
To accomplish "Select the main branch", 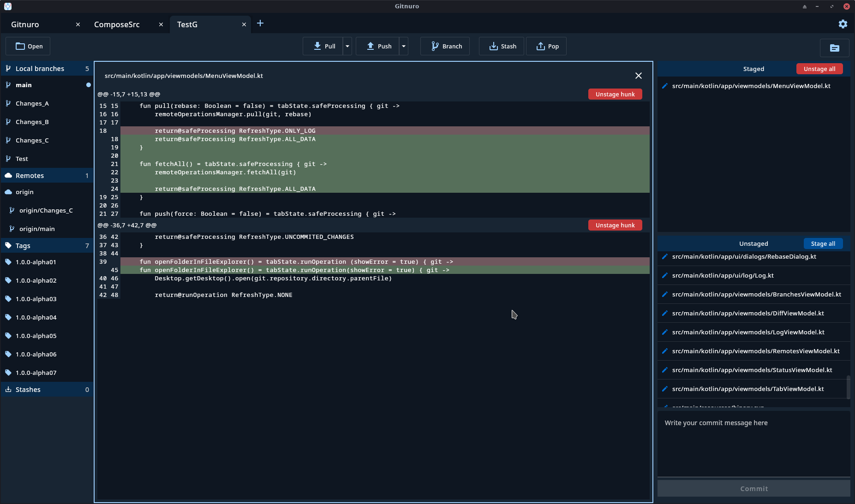I will (47, 85).
